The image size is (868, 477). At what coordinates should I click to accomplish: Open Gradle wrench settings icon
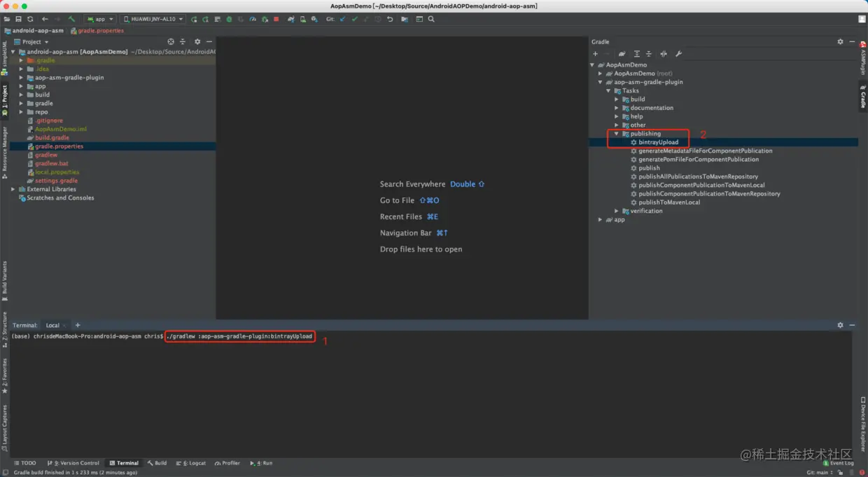click(x=678, y=54)
